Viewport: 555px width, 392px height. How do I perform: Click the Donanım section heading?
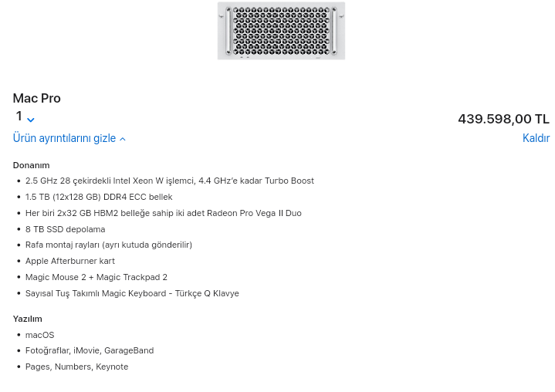point(31,165)
